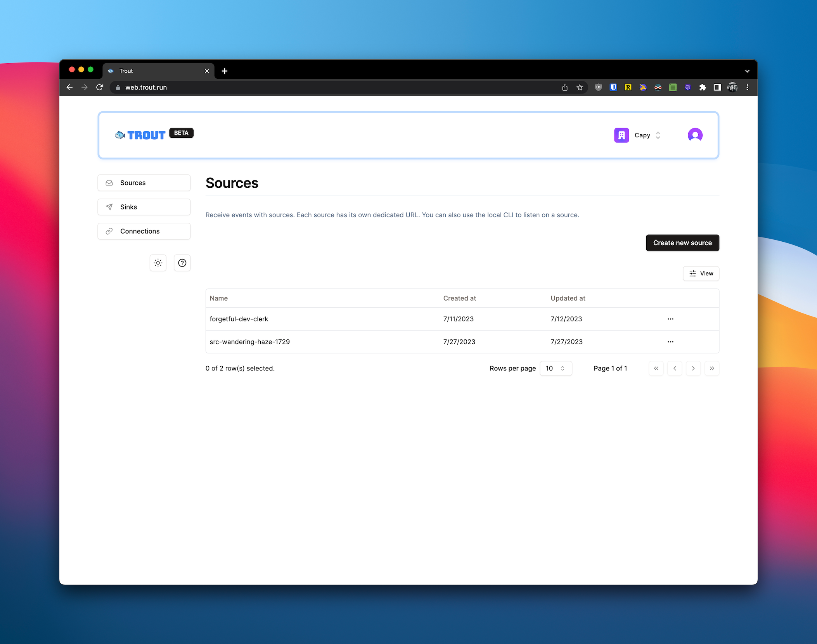
Task: Sort by Updated at column header
Action: click(568, 298)
